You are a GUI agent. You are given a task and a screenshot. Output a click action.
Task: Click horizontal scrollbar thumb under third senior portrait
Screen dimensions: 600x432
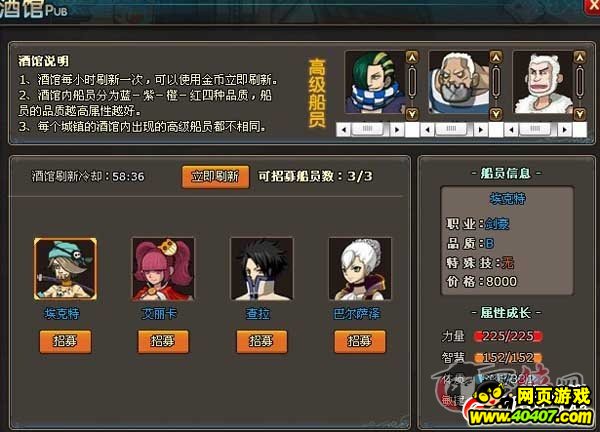click(535, 129)
